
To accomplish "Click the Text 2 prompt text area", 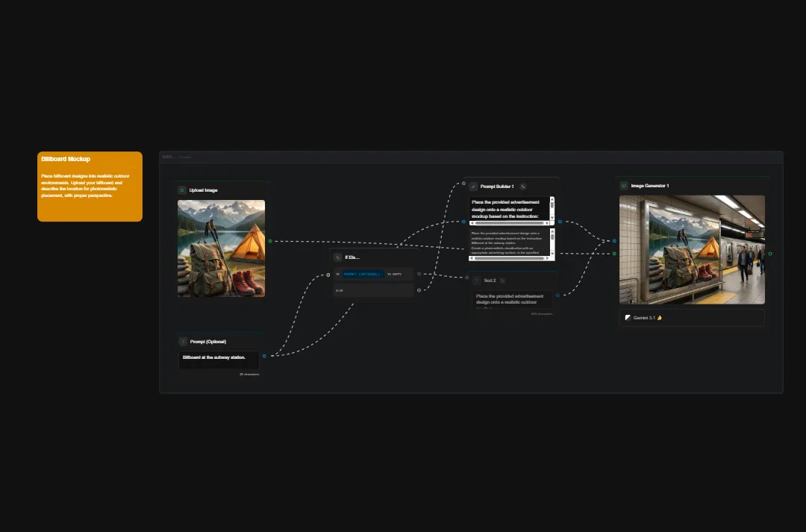I will pos(513,299).
